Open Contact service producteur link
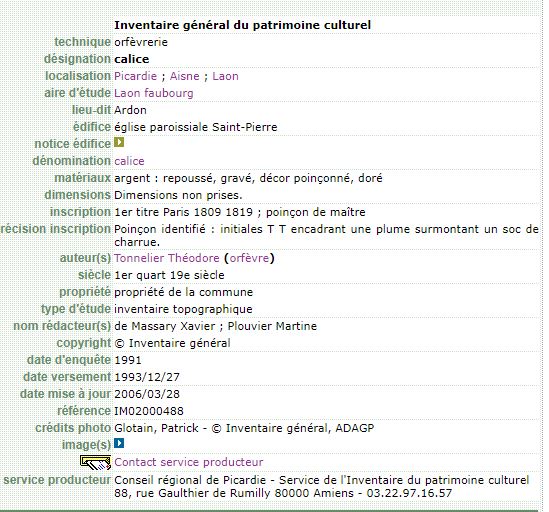The image size is (549, 512). click(189, 462)
